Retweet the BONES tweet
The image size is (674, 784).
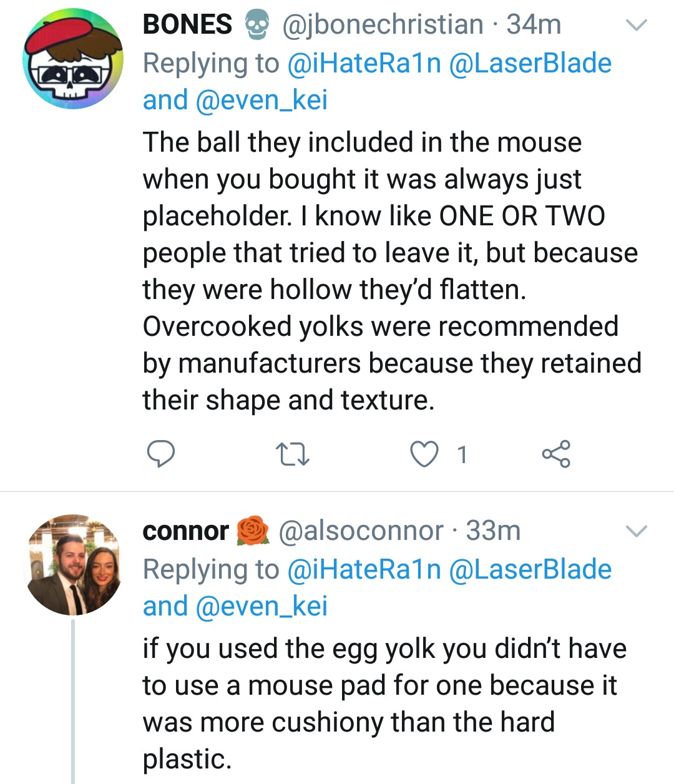[292, 454]
